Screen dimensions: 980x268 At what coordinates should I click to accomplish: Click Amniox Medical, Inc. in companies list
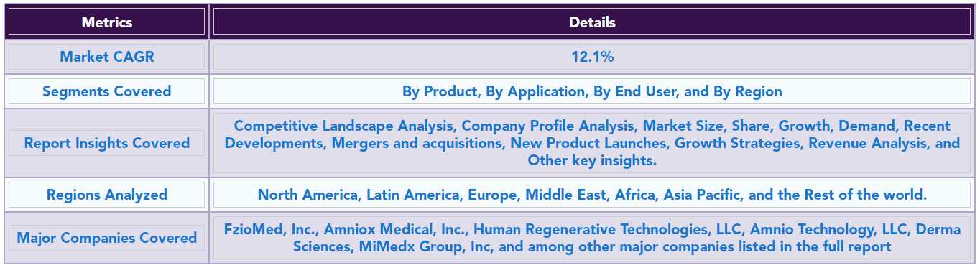(396, 229)
